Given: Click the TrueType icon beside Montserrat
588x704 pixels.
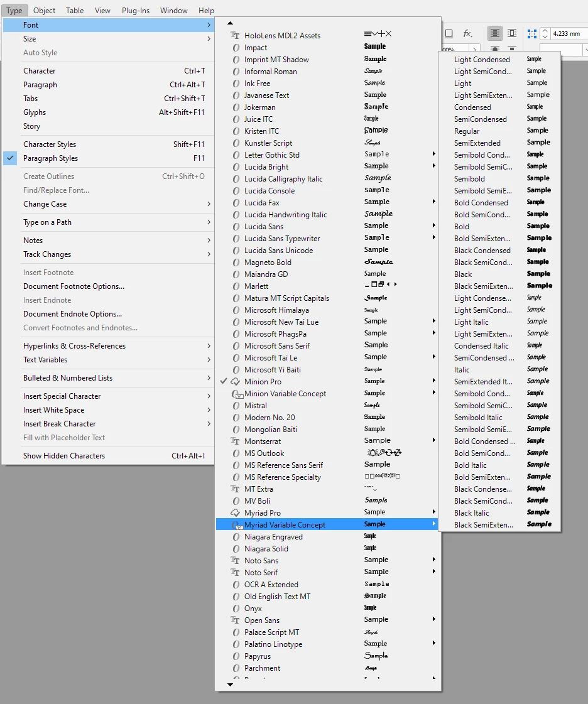Looking at the screenshot, I should tap(235, 441).
